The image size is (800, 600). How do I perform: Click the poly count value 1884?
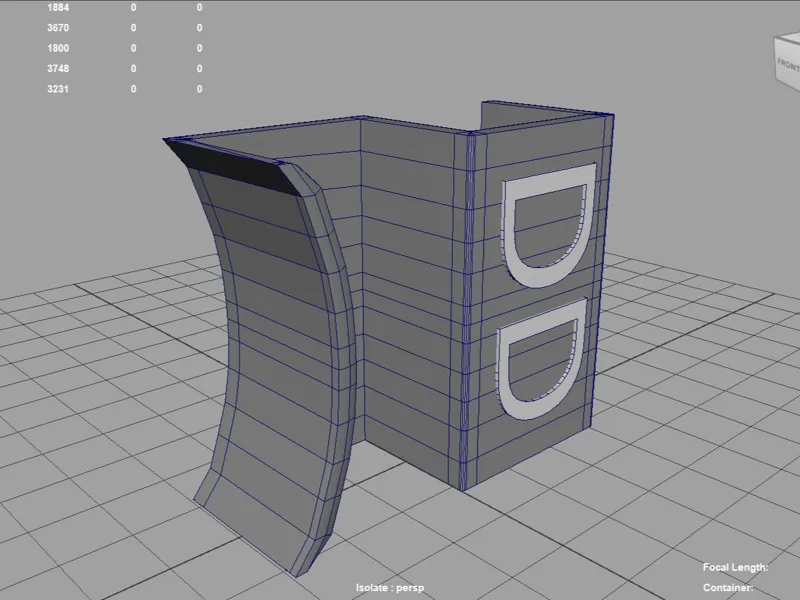point(58,8)
